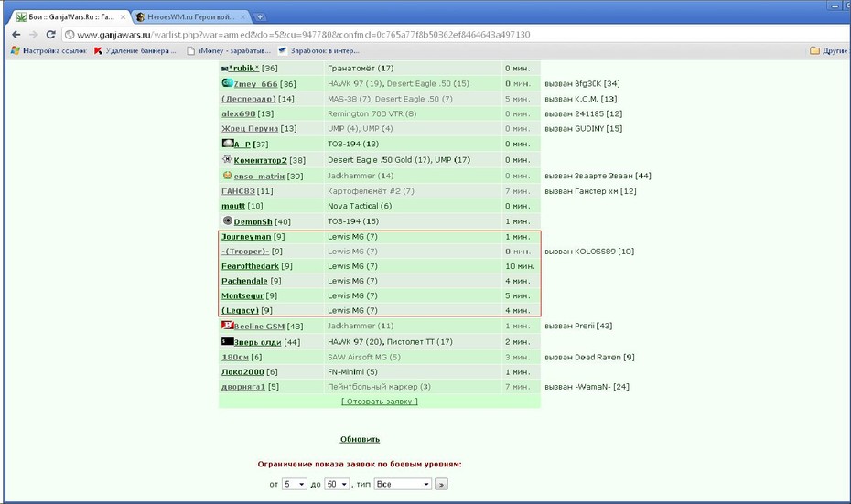This screenshot has height=504, width=851.
Task: Open Fearofthedark player profile
Action: (250, 266)
